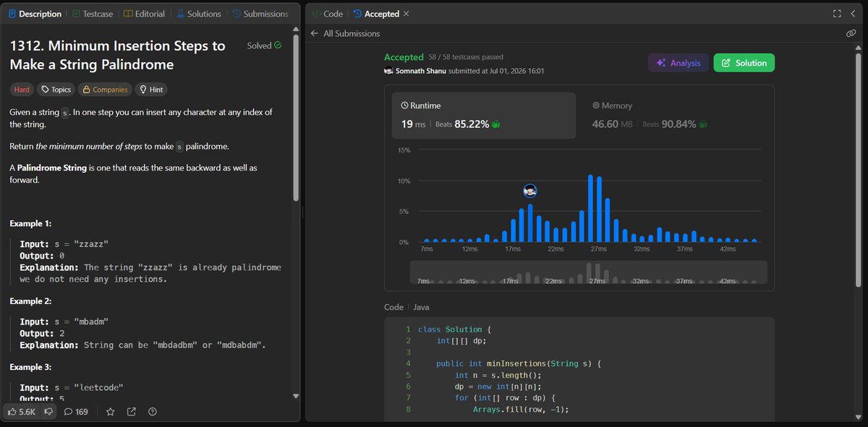Click the '27ms' chart axis label
Viewport: 868px width, 427px height.
[x=598, y=249]
